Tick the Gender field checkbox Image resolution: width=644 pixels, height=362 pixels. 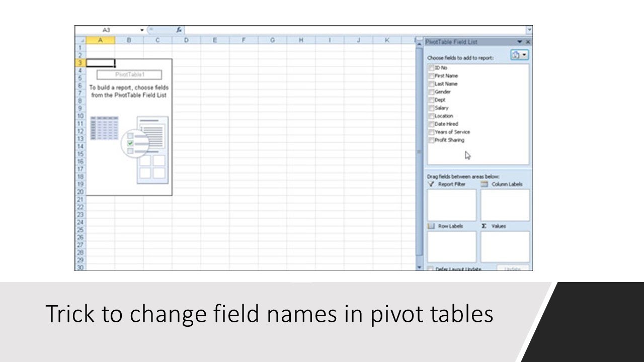pyautogui.click(x=431, y=92)
